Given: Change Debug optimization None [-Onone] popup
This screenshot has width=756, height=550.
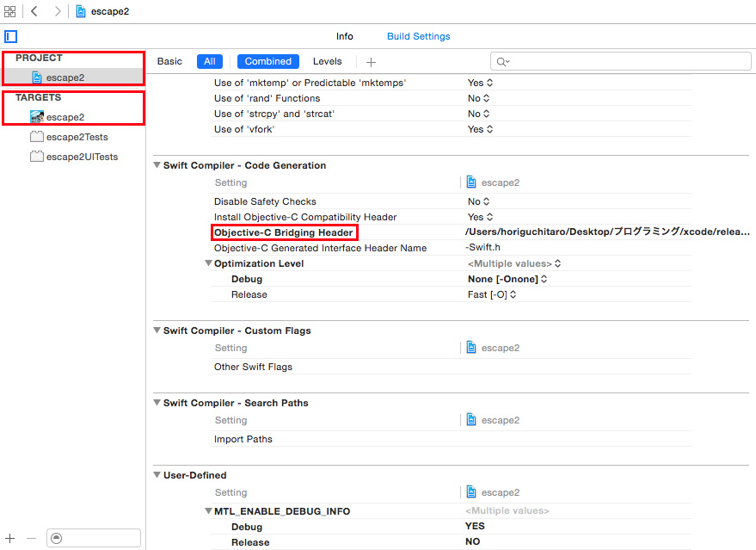Looking at the screenshot, I should coord(507,279).
